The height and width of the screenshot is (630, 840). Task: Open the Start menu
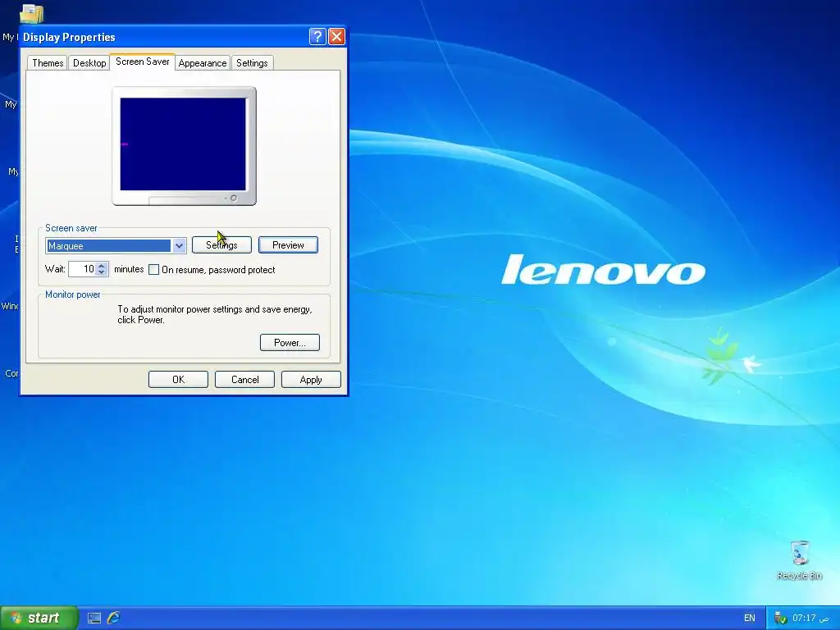[x=39, y=618]
